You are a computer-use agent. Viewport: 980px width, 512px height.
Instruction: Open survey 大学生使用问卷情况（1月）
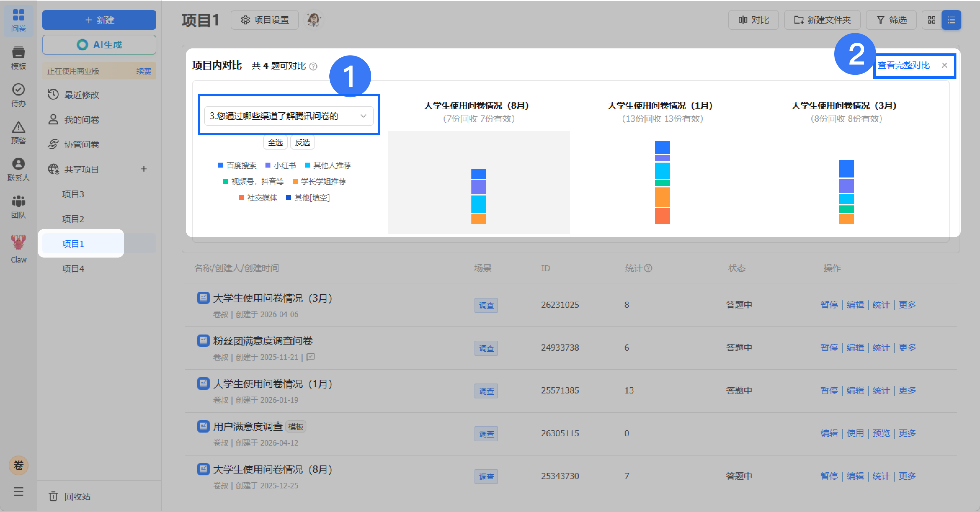[x=273, y=384]
